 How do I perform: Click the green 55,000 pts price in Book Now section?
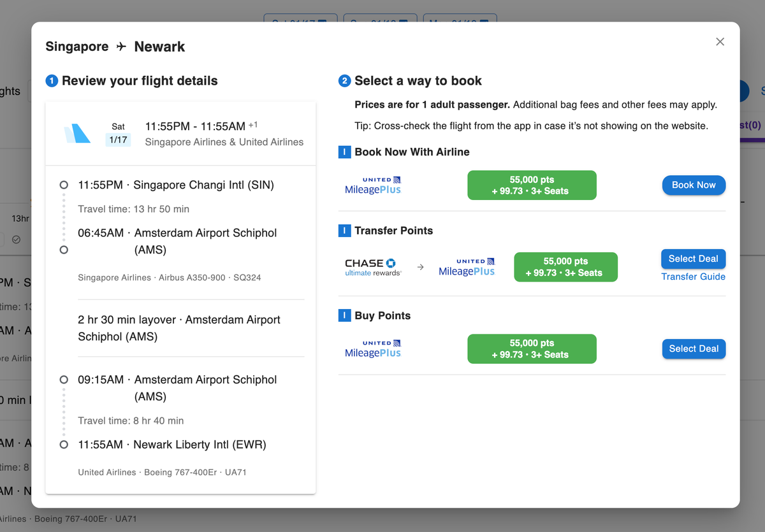tap(532, 185)
